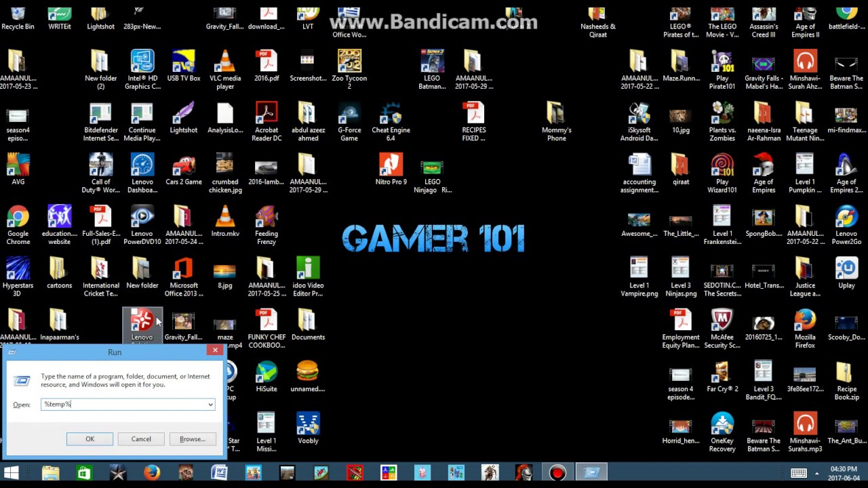The height and width of the screenshot is (488, 868).
Task: Open the Windows Start button
Action: click(x=12, y=472)
